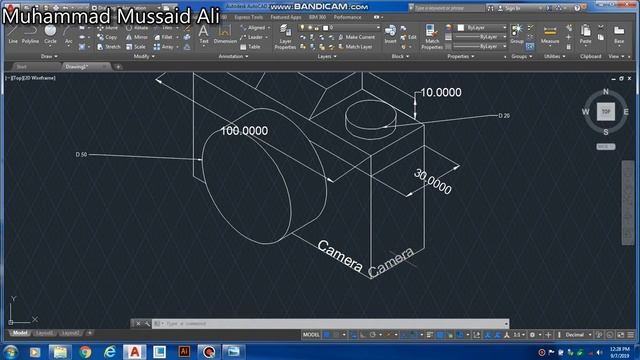Image resolution: width=640 pixels, height=360 pixels.
Task: Expand the Layers panel
Action: click(327, 56)
